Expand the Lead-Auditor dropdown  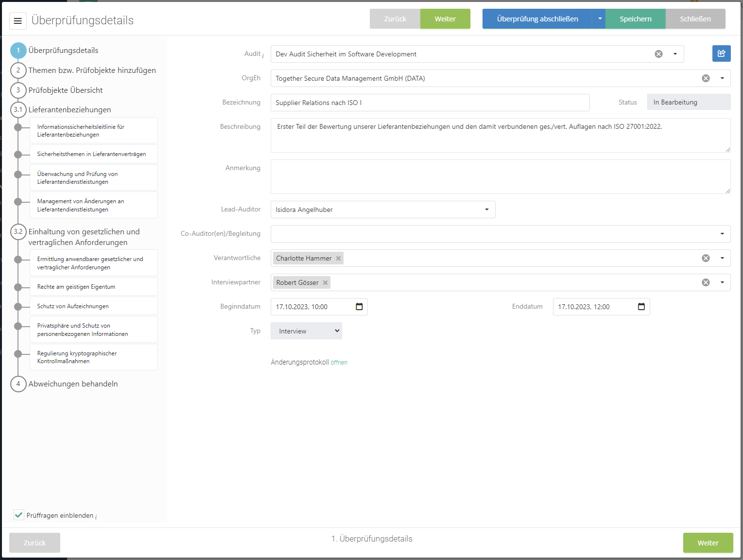click(486, 210)
